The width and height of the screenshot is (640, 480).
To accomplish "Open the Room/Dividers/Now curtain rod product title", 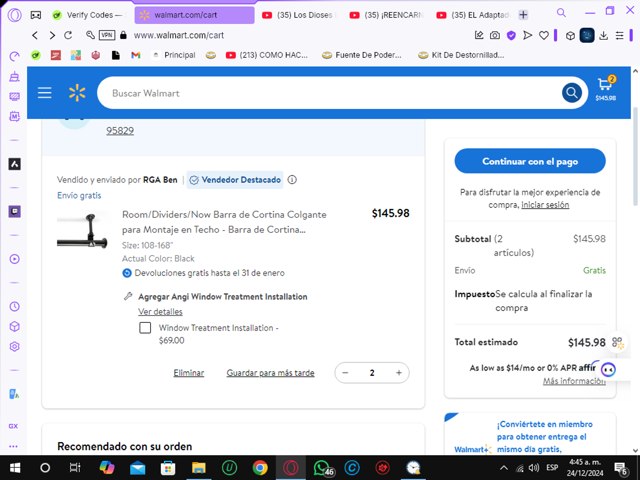I will [224, 222].
